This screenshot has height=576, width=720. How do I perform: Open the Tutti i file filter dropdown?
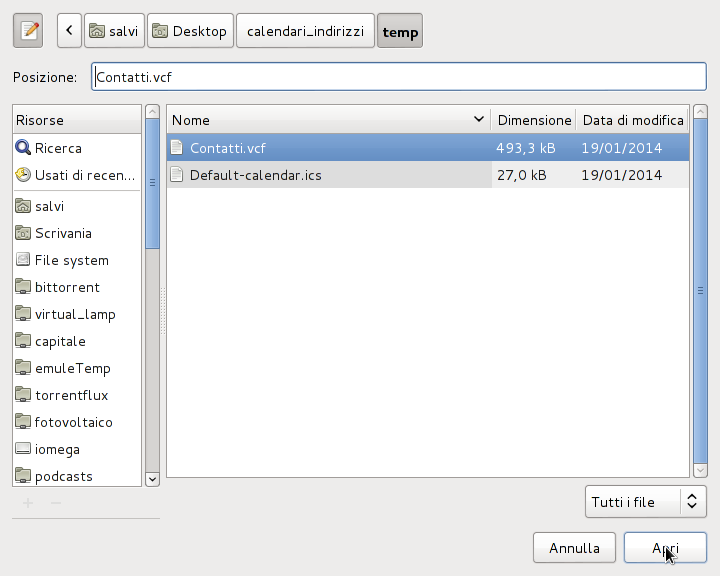pyautogui.click(x=646, y=502)
